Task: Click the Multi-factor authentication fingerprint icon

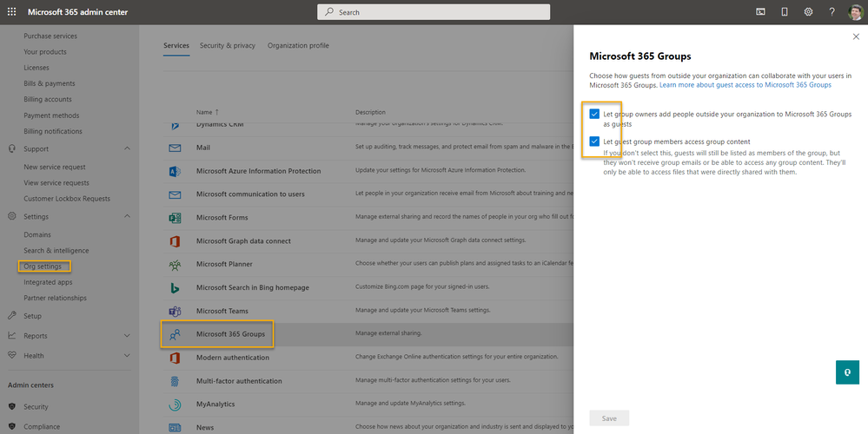Action: (x=175, y=381)
